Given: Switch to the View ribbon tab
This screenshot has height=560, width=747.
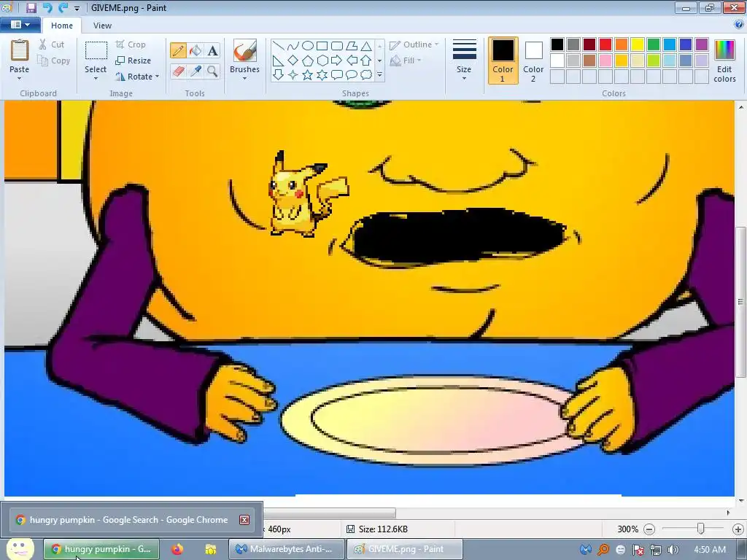Looking at the screenshot, I should coord(102,26).
